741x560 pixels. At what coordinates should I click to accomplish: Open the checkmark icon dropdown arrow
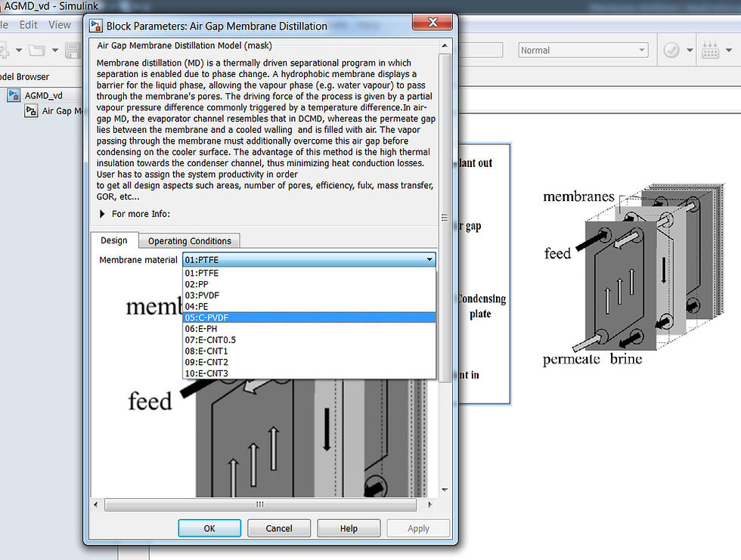pyautogui.click(x=690, y=50)
